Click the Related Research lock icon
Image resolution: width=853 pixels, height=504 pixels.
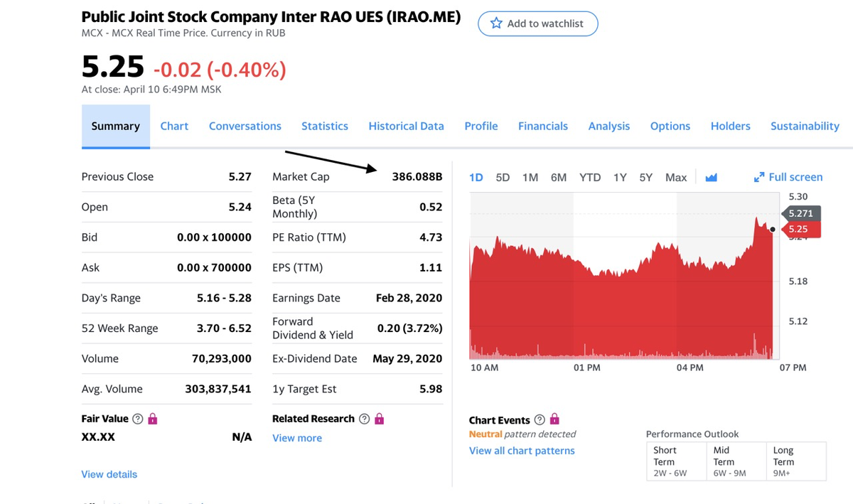click(x=379, y=419)
